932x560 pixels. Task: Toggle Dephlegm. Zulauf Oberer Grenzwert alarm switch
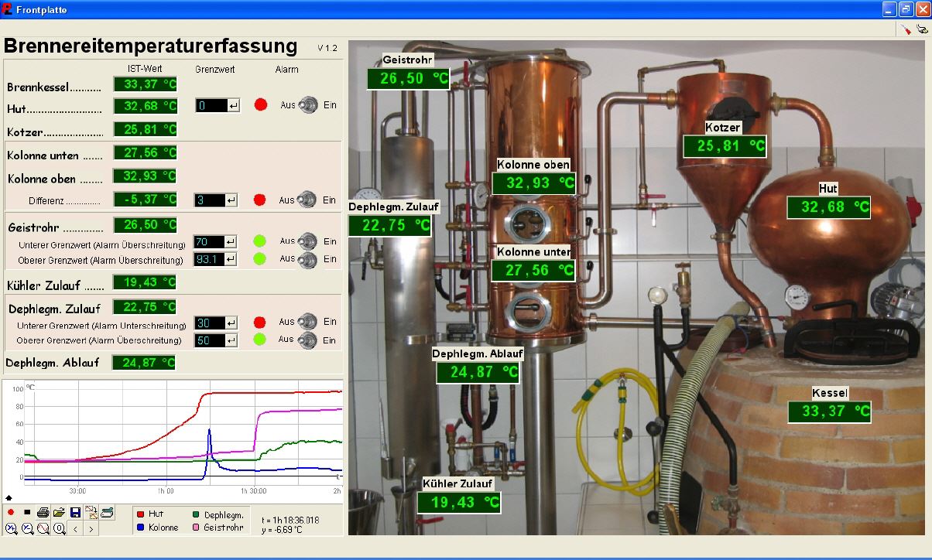point(309,340)
